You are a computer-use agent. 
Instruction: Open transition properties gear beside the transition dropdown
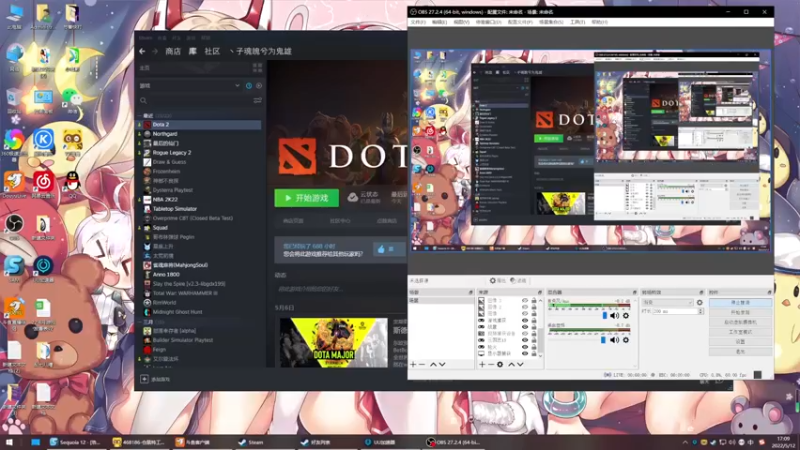pos(699,303)
